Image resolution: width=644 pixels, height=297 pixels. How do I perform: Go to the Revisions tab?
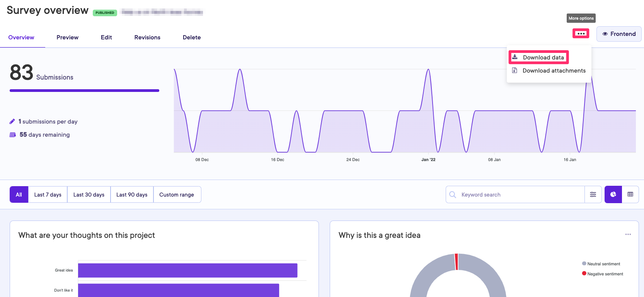147,37
